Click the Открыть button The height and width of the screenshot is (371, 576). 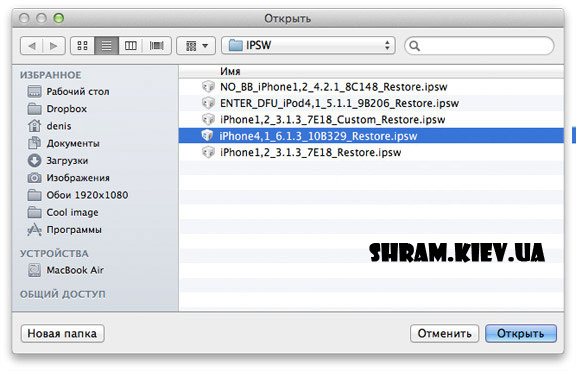[521, 334]
